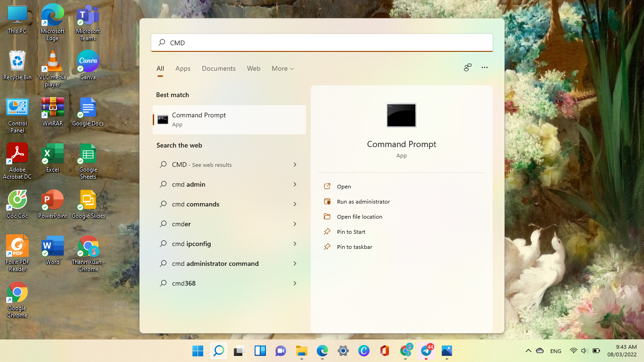Select the Google Docs desktop icon

88,112
